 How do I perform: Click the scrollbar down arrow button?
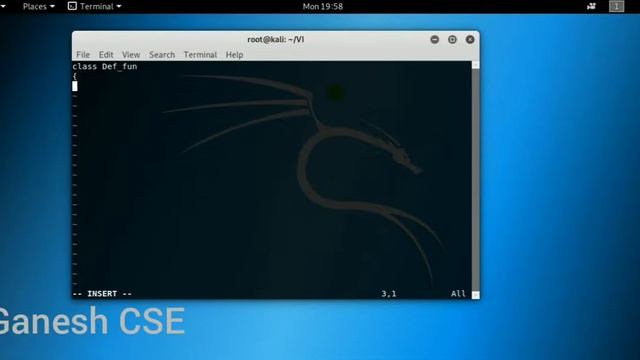tap(476, 295)
